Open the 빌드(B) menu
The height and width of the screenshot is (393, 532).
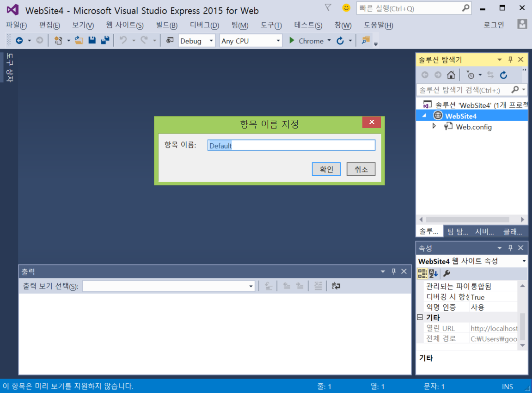[166, 25]
